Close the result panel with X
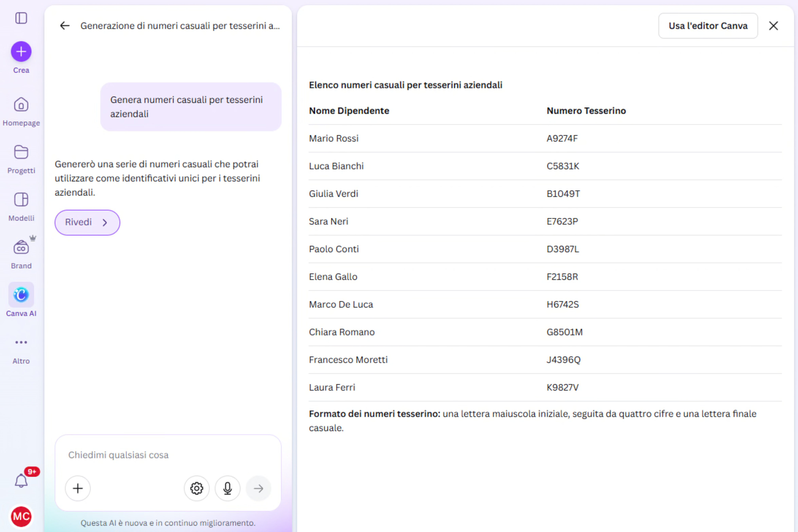Image resolution: width=798 pixels, height=532 pixels. point(774,26)
